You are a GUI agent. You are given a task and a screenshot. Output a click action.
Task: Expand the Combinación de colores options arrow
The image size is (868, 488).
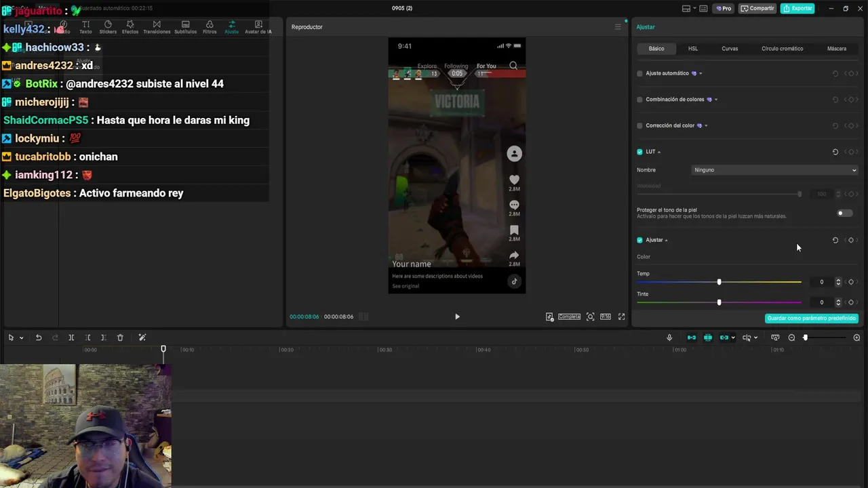(716, 100)
